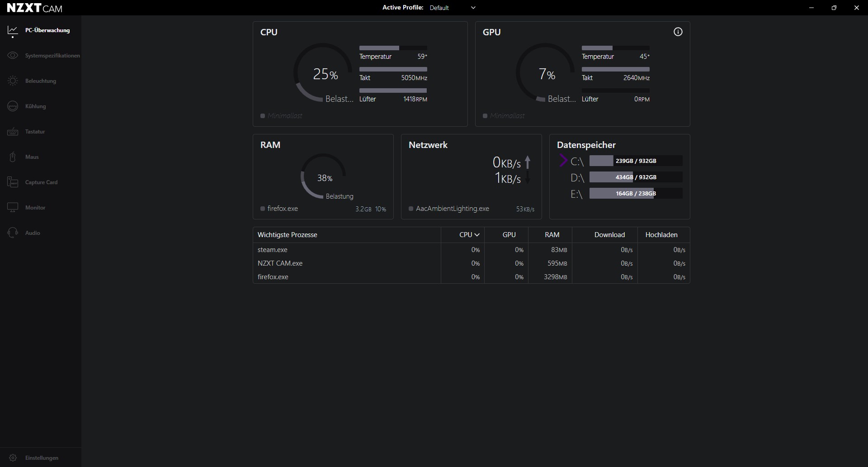The width and height of the screenshot is (868, 467).
Task: Open Beleuchtung lighting sun icon
Action: 13,81
